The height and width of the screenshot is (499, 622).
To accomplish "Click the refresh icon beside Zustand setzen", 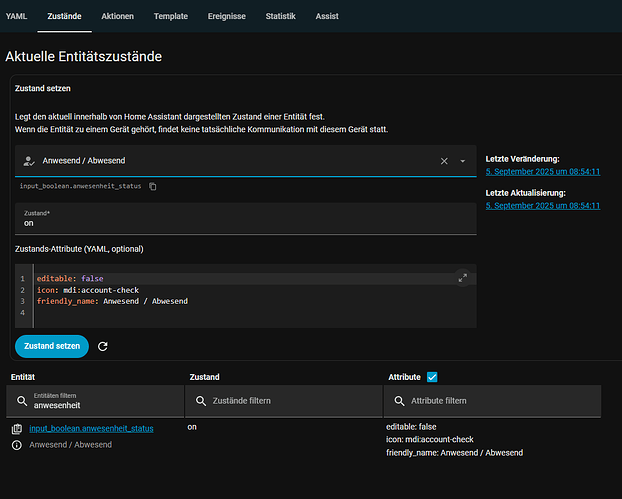I will click(102, 346).
